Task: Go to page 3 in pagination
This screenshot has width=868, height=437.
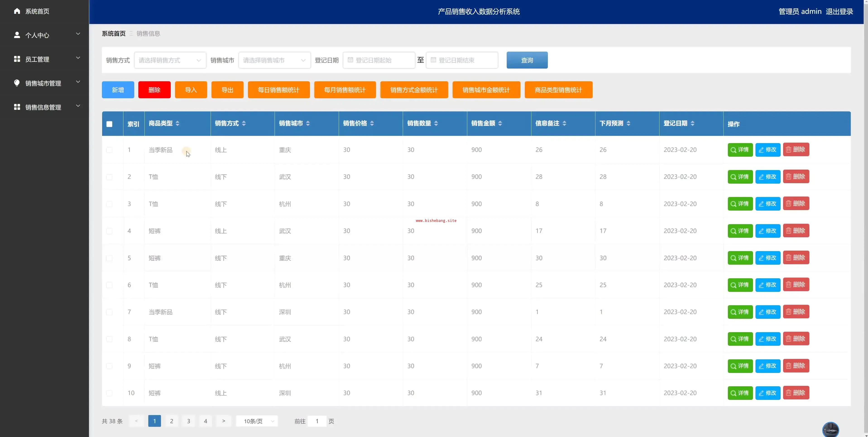Action: (188, 421)
